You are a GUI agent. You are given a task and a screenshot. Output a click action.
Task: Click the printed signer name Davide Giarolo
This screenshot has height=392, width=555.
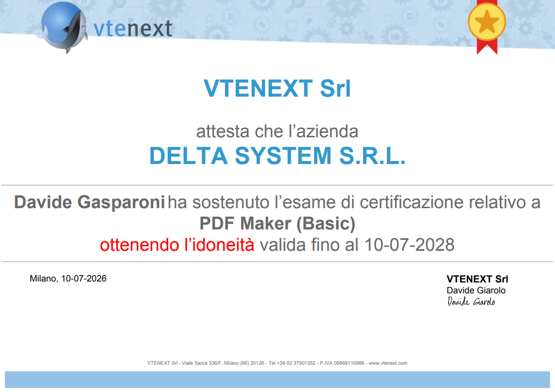click(x=476, y=290)
